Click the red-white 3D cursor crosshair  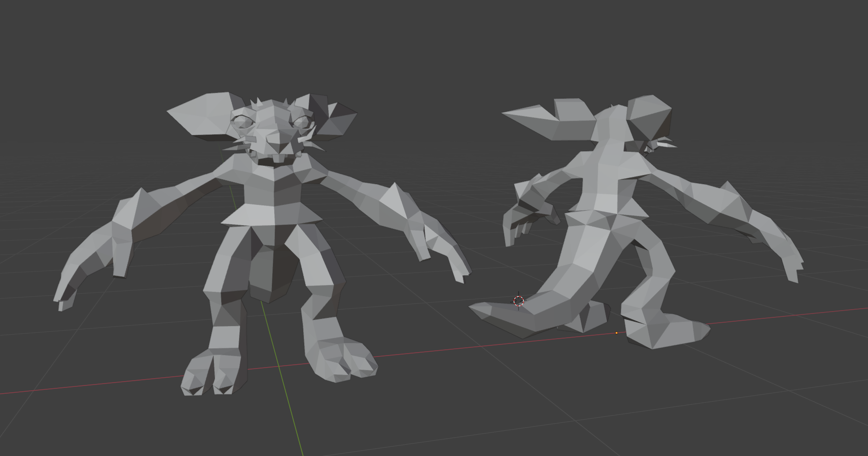(518, 301)
